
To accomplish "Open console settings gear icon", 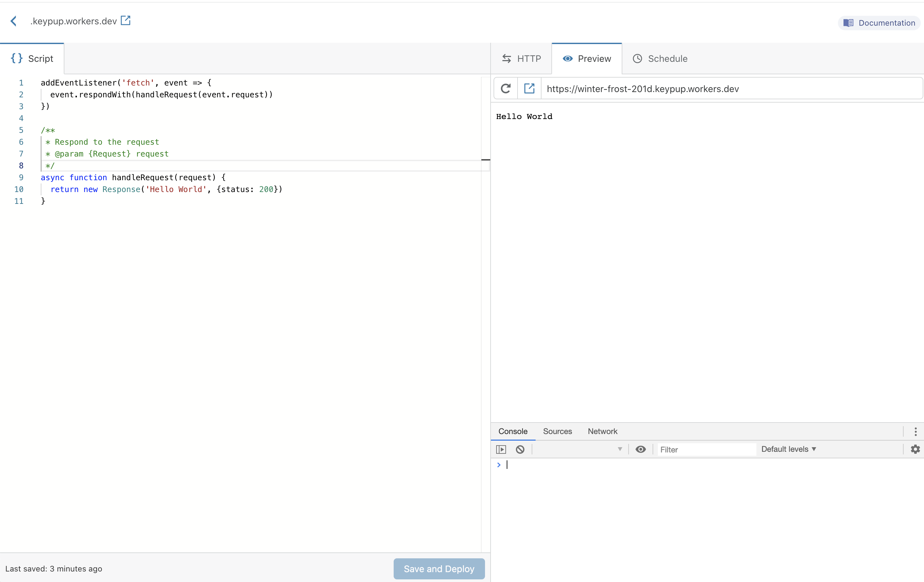I will [x=915, y=449].
